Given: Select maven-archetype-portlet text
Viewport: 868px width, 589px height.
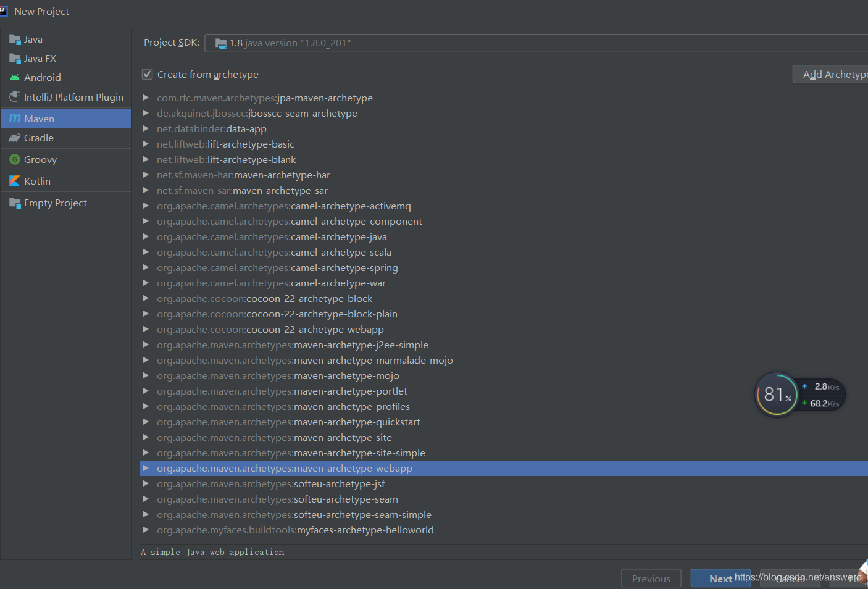Looking at the screenshot, I should 351,391.
